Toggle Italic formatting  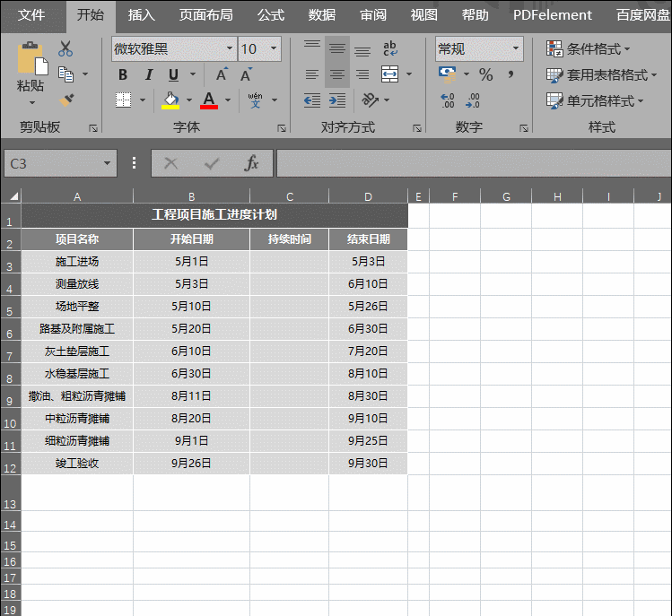[148, 74]
